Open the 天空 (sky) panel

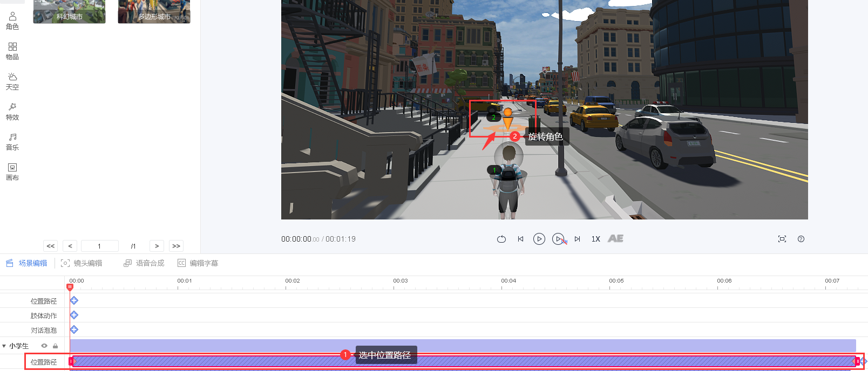[12, 81]
